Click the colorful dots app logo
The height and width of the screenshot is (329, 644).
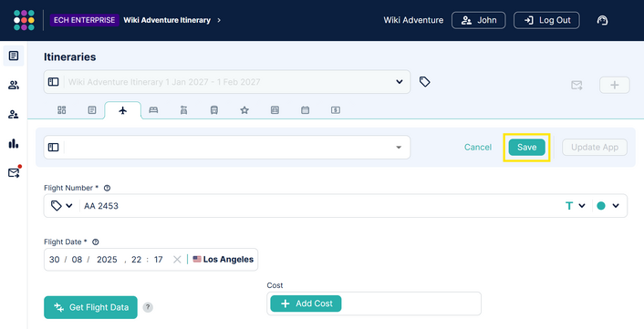coord(24,20)
